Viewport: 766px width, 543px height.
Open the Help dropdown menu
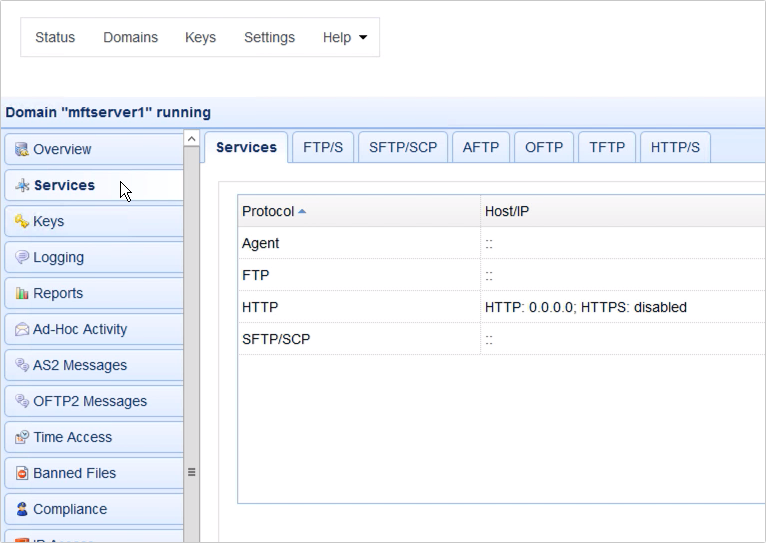(344, 37)
